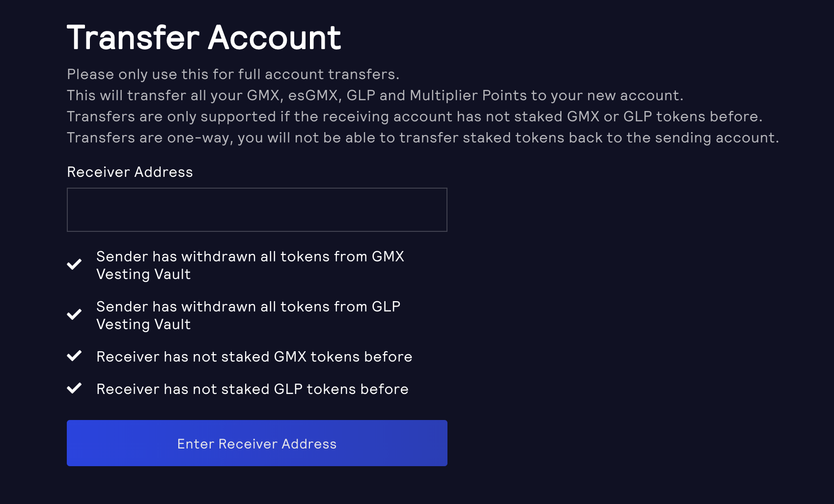Select 'Sender has withdrawn all tokens from GLP' text
Screen dimensions: 834x504
point(248,307)
